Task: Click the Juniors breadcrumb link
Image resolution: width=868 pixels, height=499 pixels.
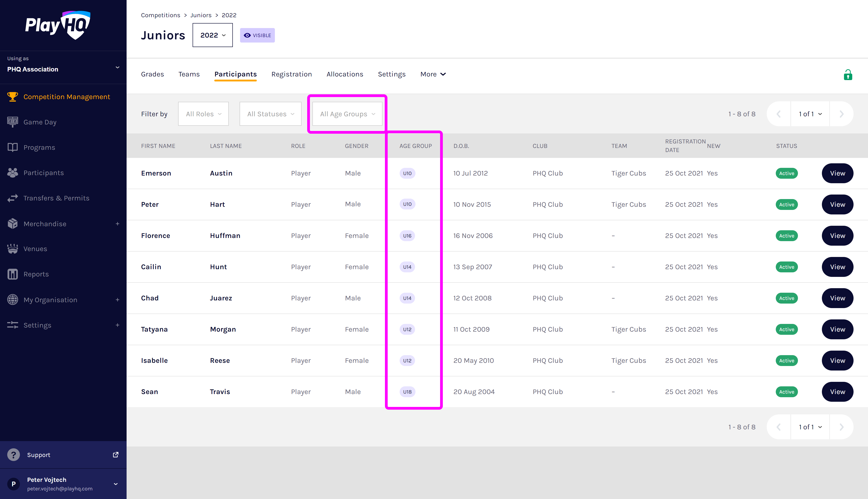Action: click(x=201, y=15)
